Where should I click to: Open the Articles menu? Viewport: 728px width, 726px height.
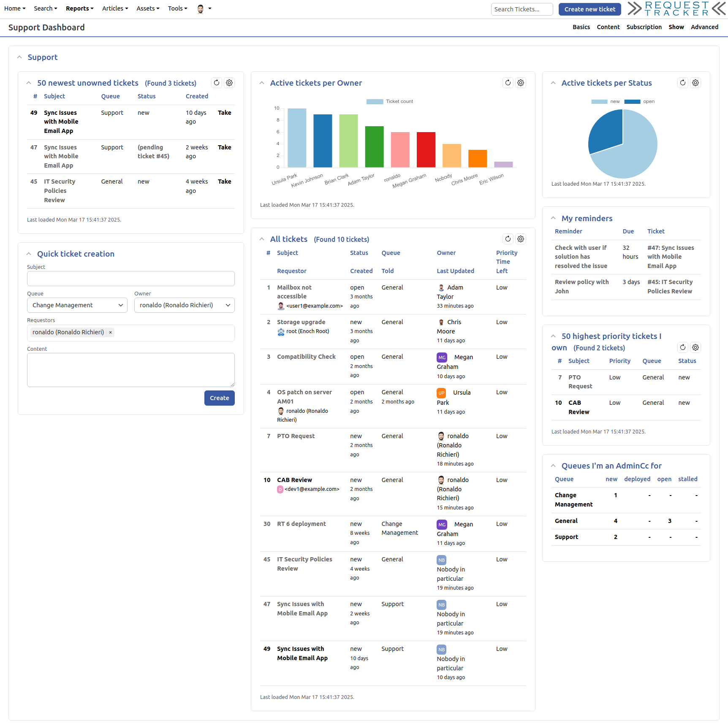tap(115, 8)
